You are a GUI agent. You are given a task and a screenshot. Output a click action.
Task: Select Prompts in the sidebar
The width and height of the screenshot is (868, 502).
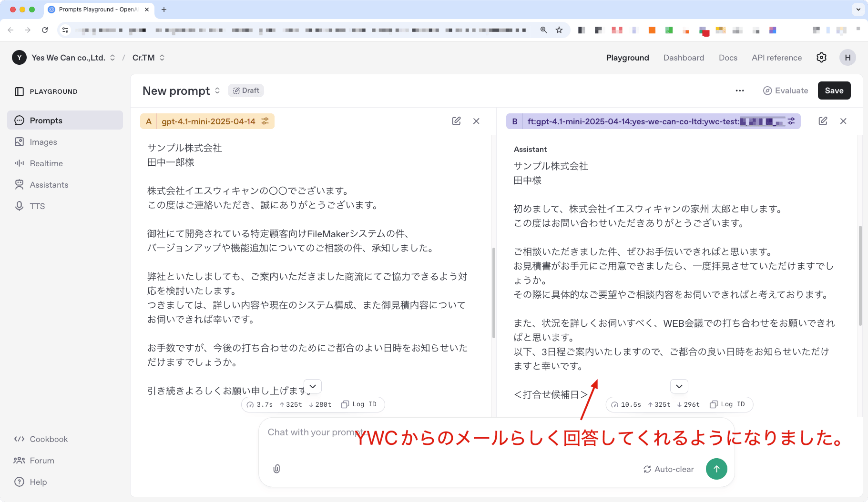46,120
